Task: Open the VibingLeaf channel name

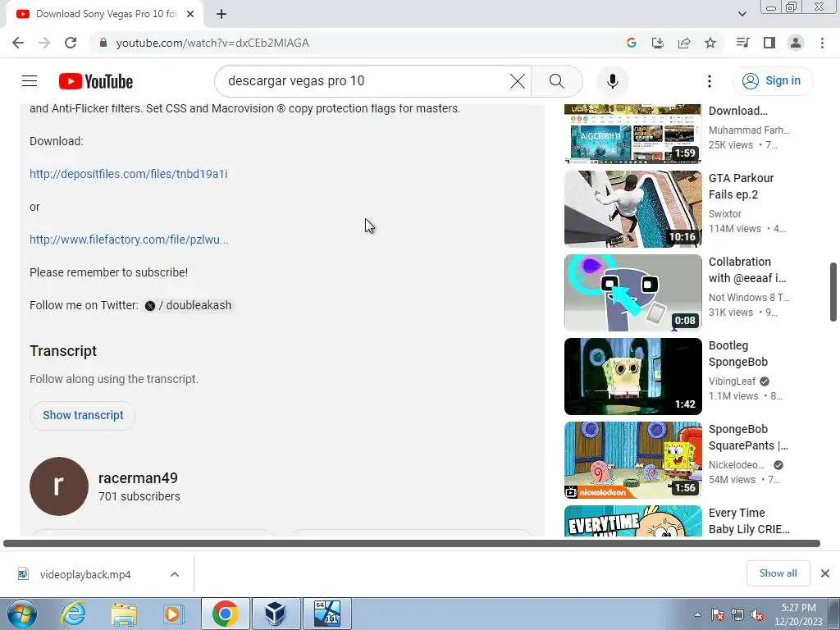Action: (732, 381)
